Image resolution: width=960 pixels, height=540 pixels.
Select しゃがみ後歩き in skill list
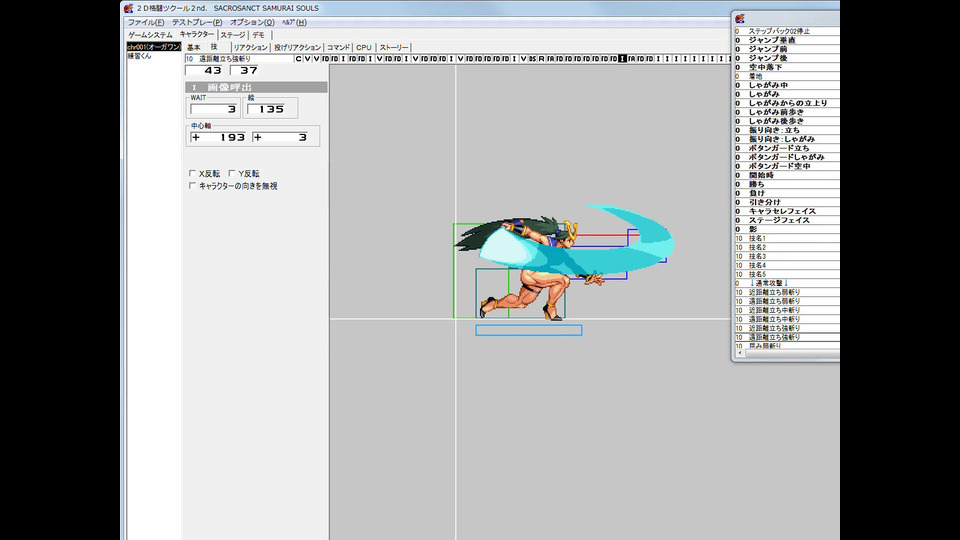(787, 121)
